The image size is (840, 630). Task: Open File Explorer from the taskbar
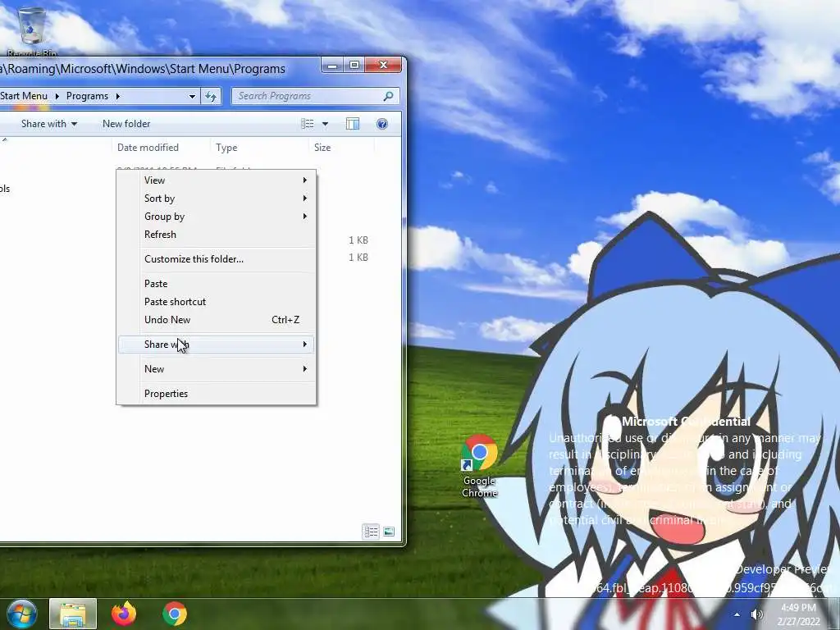73,614
